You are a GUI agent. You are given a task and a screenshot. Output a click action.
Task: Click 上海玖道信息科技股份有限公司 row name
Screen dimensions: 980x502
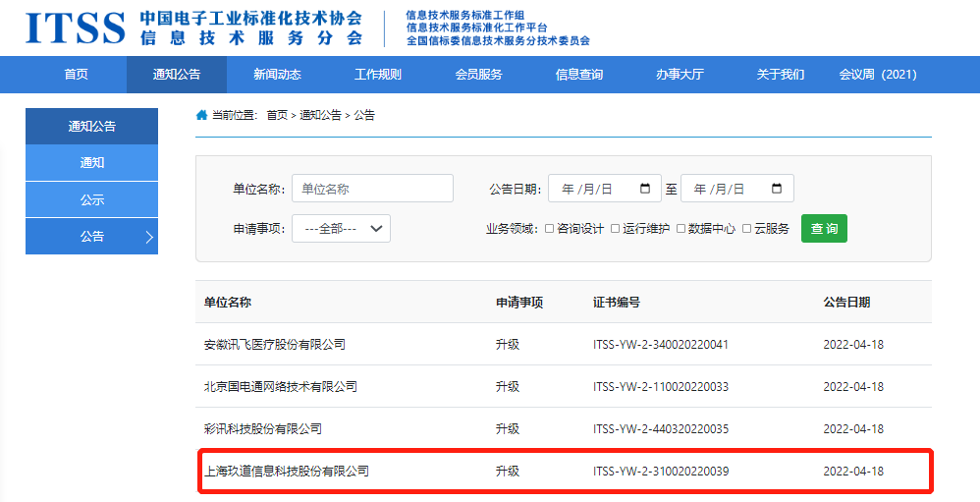coord(287,471)
